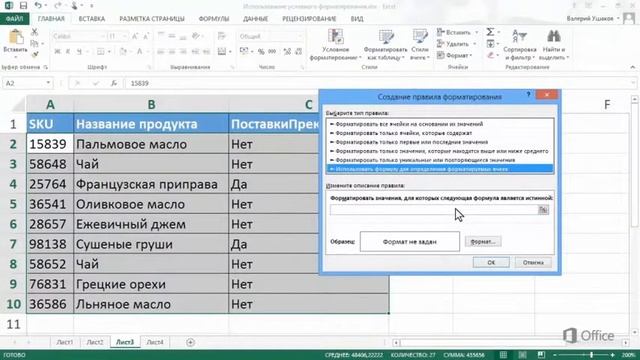
Task: Open borders dropdown in Шрифт group
Action: tap(109, 51)
